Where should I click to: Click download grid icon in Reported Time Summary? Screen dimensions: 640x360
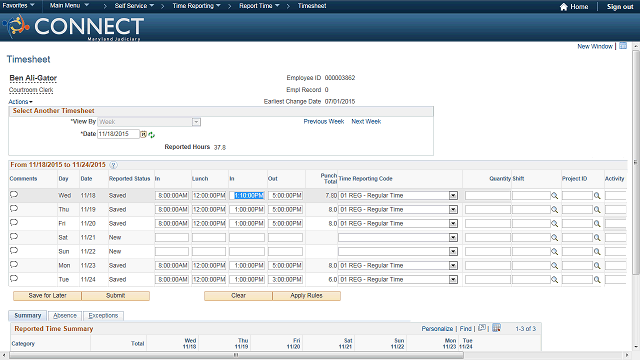[x=496, y=328]
